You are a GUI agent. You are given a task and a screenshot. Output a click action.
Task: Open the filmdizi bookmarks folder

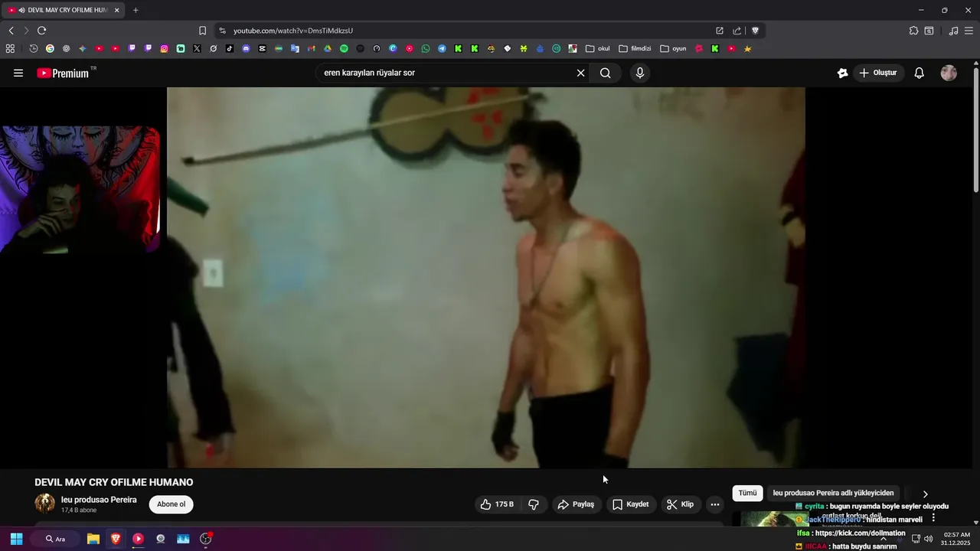(x=635, y=48)
